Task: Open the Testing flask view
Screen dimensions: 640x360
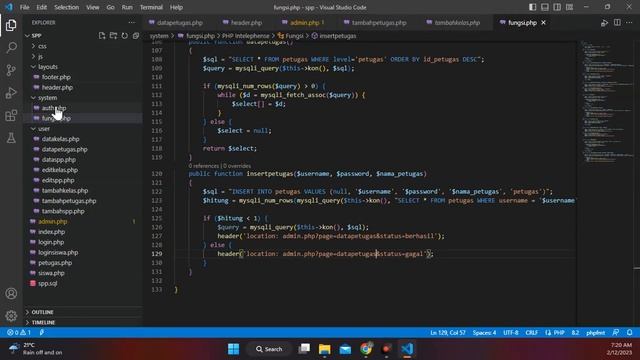Action: 11,138
